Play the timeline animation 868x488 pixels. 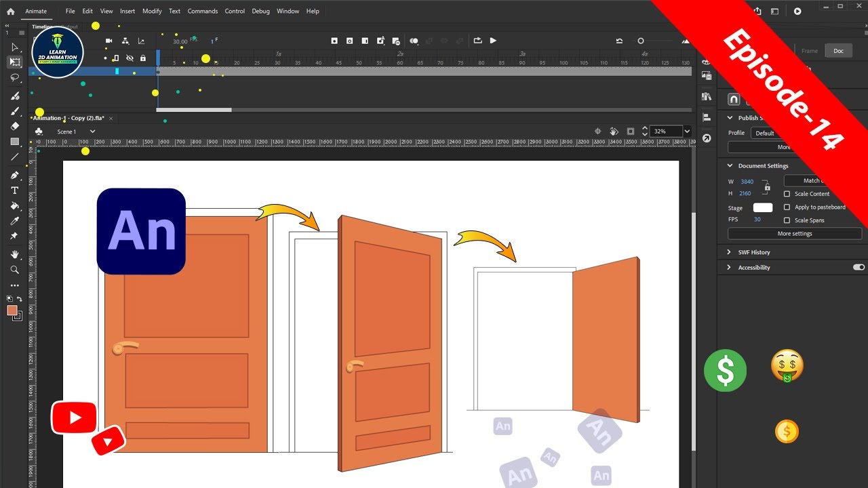coord(493,41)
